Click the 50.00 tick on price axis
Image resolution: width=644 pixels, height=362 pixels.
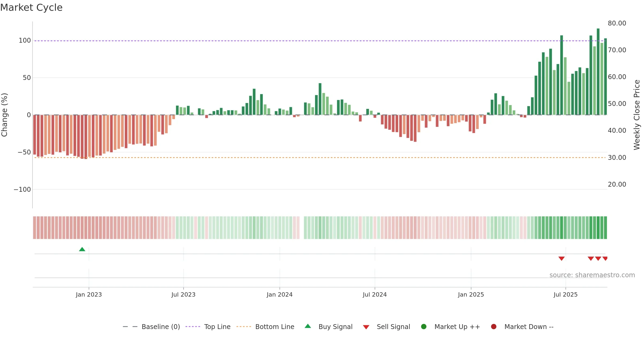point(617,104)
